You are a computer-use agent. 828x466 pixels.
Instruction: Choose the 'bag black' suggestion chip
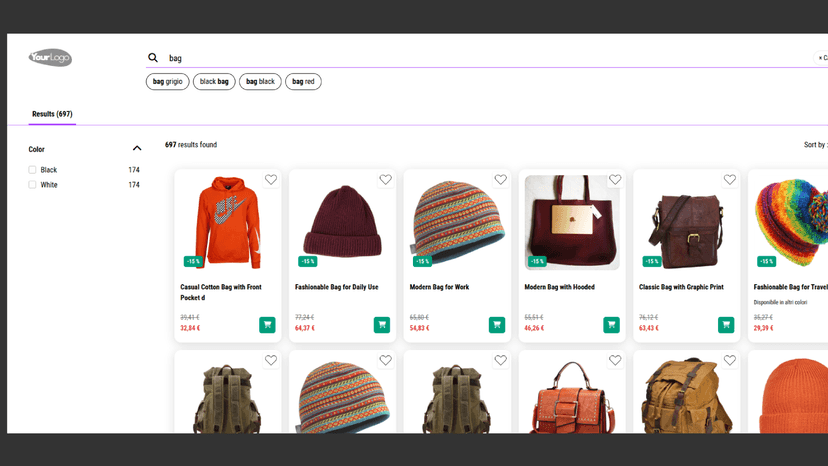260,81
